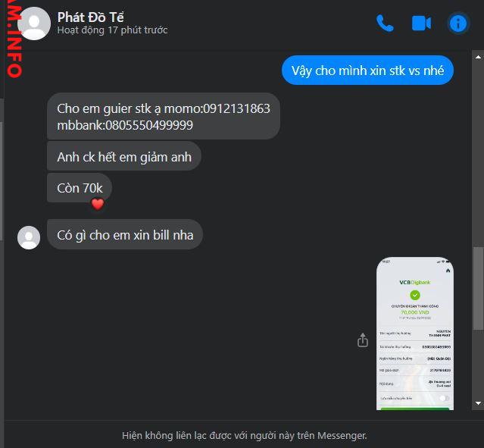484x448 pixels.
Task: Click the Messenger unavailable notice at the bottom
Action: tap(244, 435)
